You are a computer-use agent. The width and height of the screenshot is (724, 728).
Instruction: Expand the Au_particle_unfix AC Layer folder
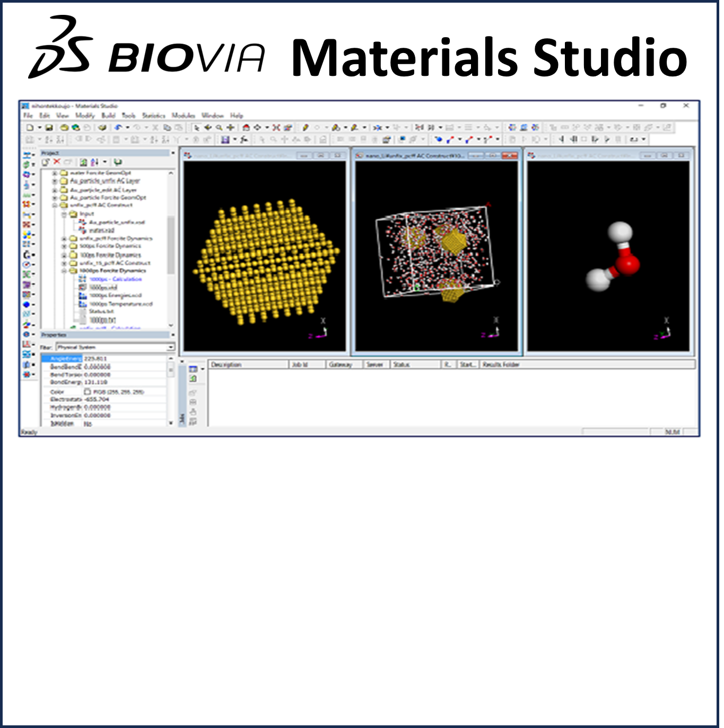click(54, 181)
